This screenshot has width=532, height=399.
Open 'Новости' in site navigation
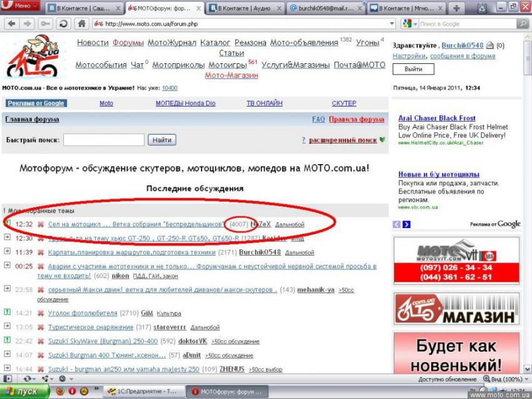tap(93, 43)
